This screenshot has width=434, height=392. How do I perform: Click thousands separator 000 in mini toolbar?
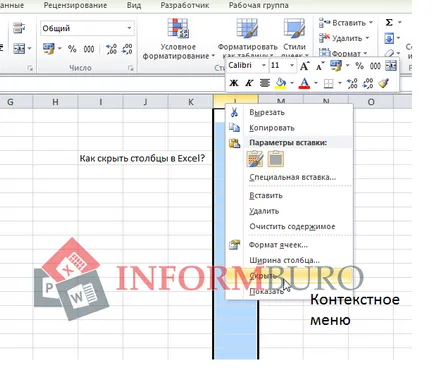[x=375, y=66]
